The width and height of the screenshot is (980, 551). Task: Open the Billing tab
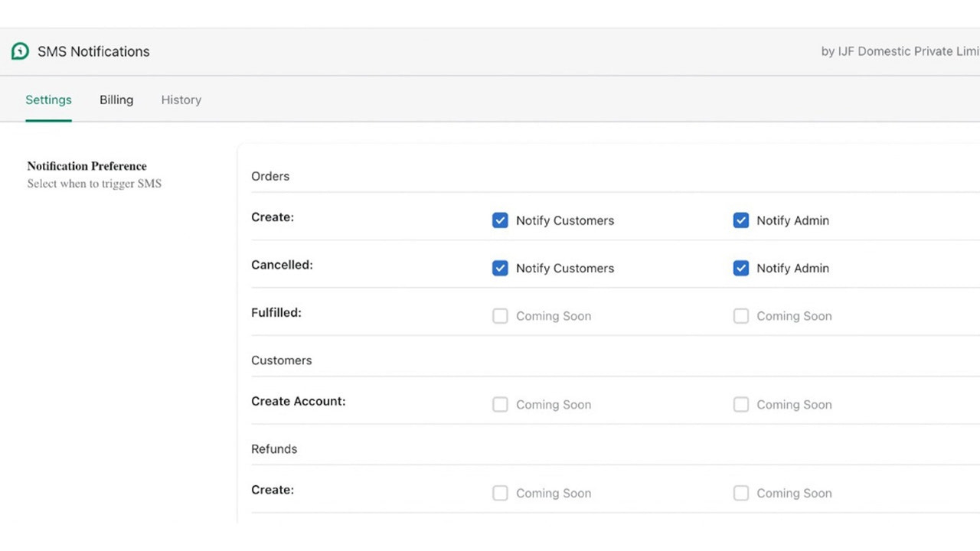coord(116,99)
